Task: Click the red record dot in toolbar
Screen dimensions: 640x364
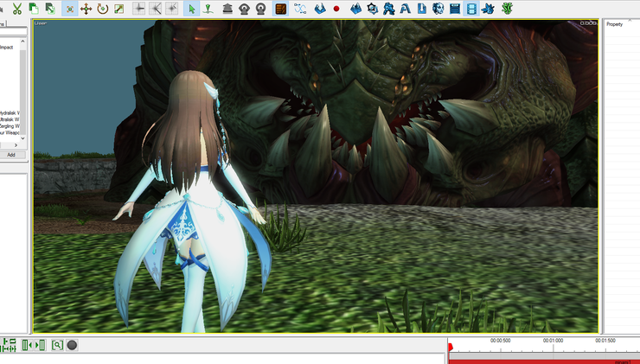Action: (x=336, y=9)
